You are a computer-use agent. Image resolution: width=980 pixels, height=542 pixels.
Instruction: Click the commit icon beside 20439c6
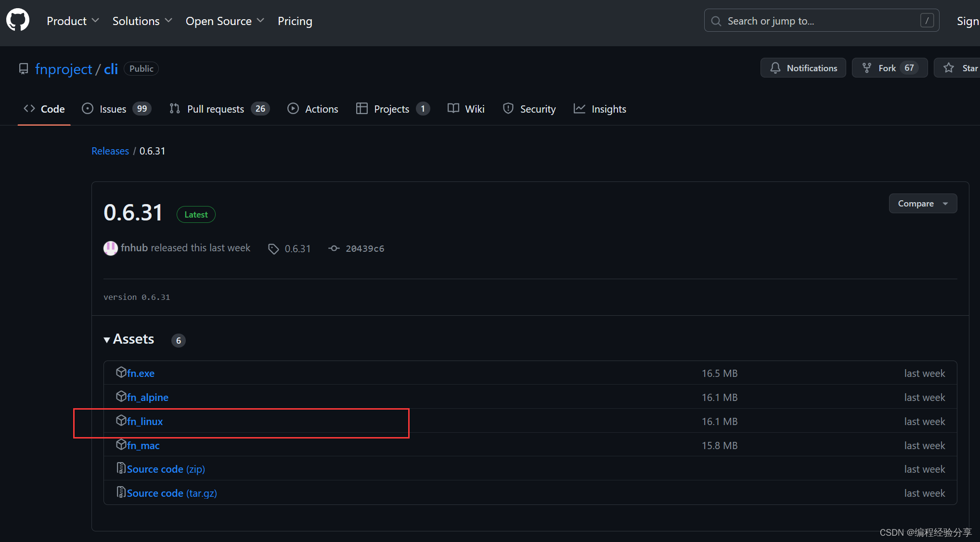click(334, 248)
